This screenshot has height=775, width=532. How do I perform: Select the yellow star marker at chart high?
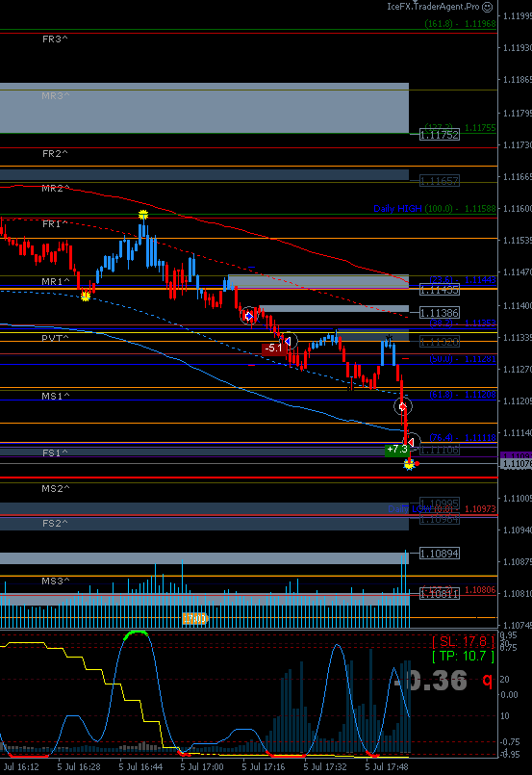[143, 215]
